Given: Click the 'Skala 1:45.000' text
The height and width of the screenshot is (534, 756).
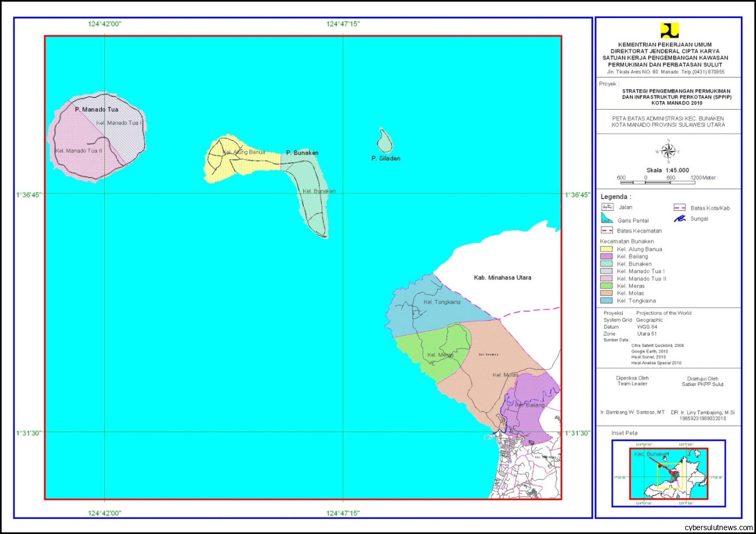Looking at the screenshot, I should tap(667, 170).
